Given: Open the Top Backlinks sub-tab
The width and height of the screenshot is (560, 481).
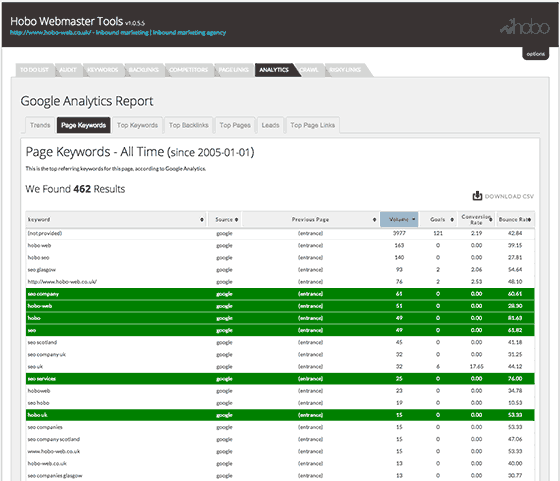Looking at the screenshot, I should [x=189, y=125].
